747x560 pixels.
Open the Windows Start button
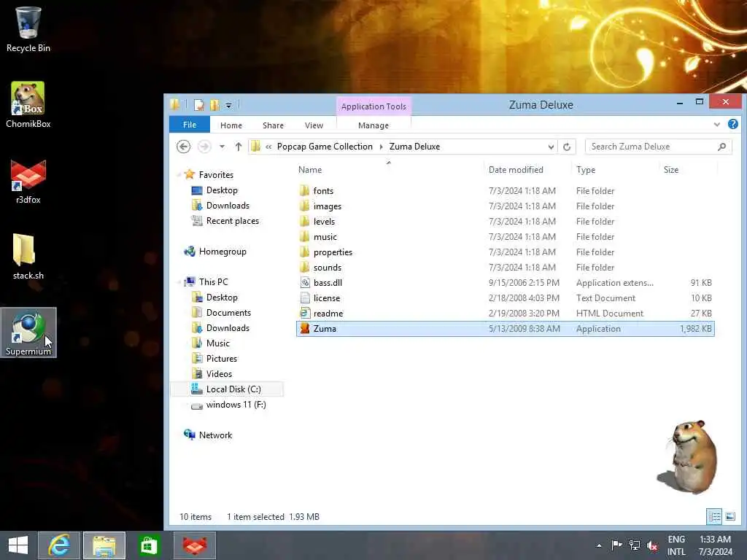(x=18, y=545)
